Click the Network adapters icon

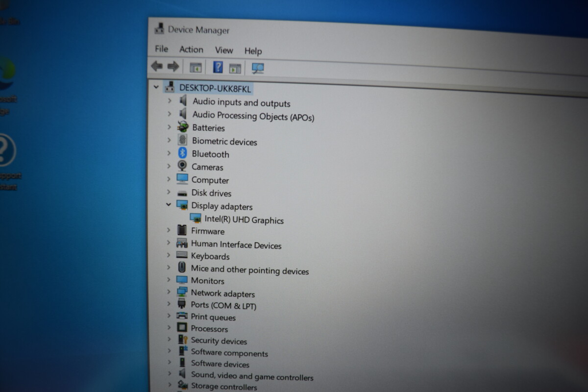pos(182,293)
